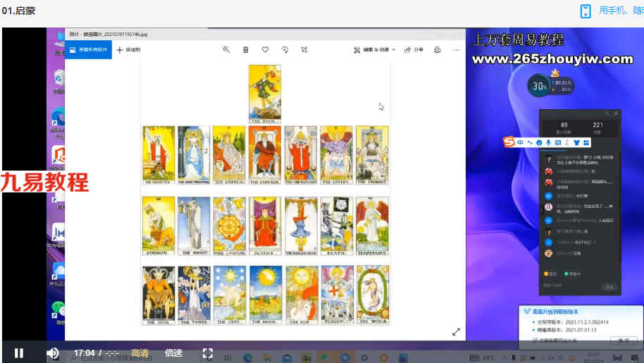Click the button in upgrade notification popup
This screenshot has height=363, width=644.
pos(624,340)
